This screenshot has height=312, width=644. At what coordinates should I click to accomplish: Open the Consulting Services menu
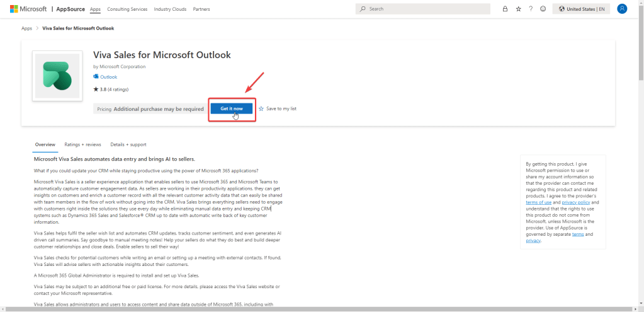tap(127, 9)
